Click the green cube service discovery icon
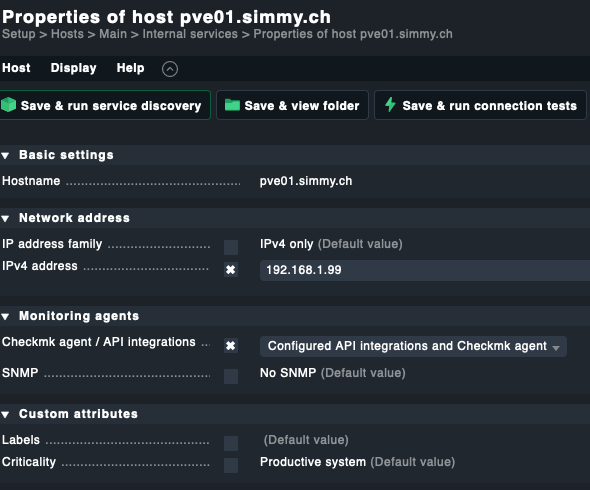The width and height of the screenshot is (590, 490). 8,105
